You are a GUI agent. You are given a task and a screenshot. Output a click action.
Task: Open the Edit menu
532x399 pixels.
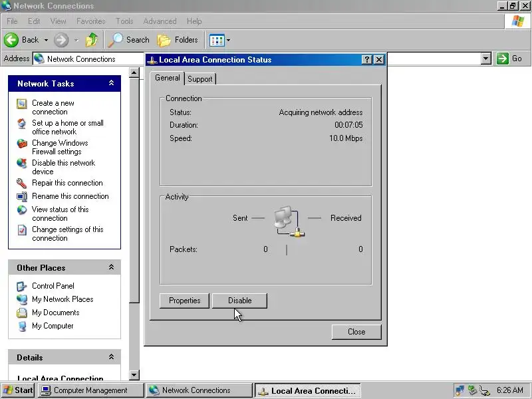pos(34,21)
